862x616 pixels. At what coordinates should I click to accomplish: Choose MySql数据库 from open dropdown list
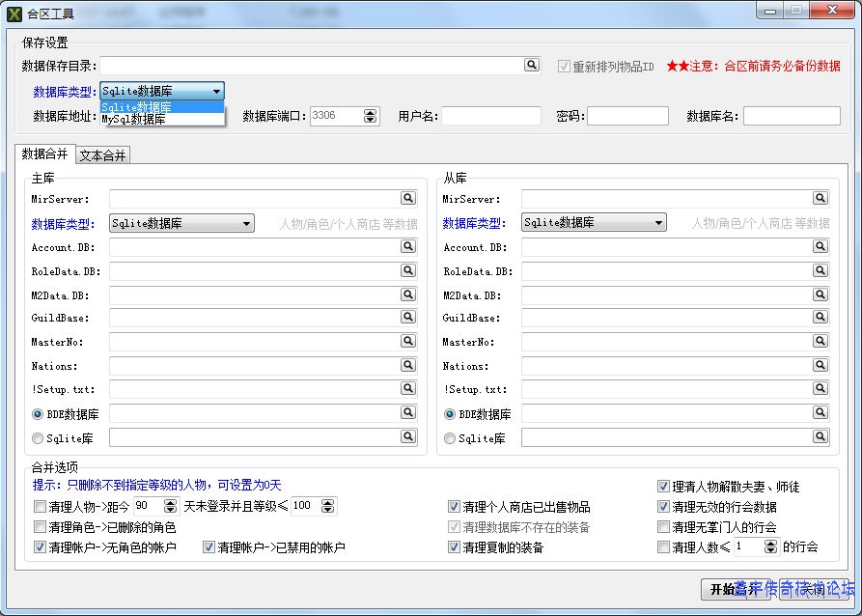[135, 120]
